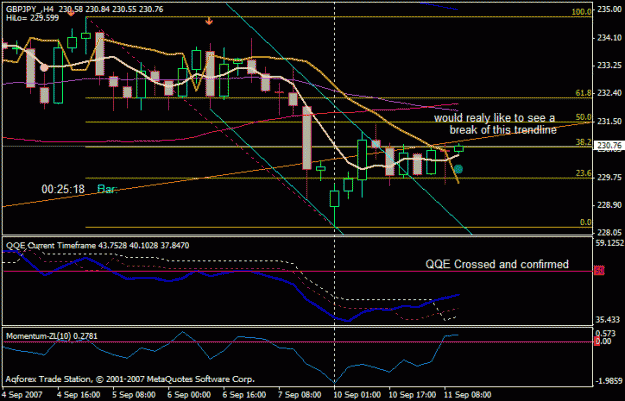Select the 0.0 Fibonacci level label
This screenshot has width=625, height=401.
coord(585,222)
